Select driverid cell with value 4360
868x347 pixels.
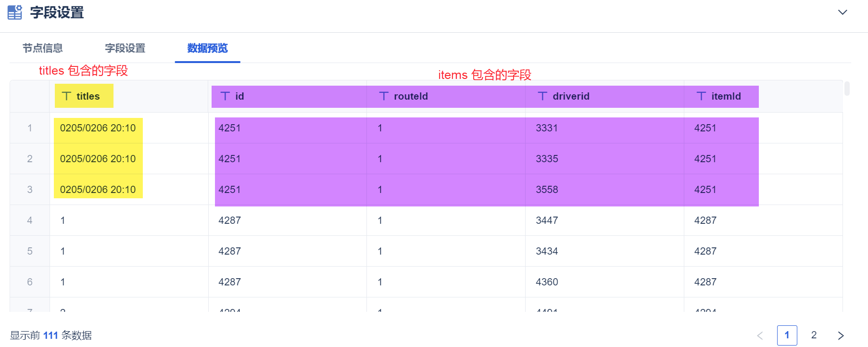tap(547, 282)
